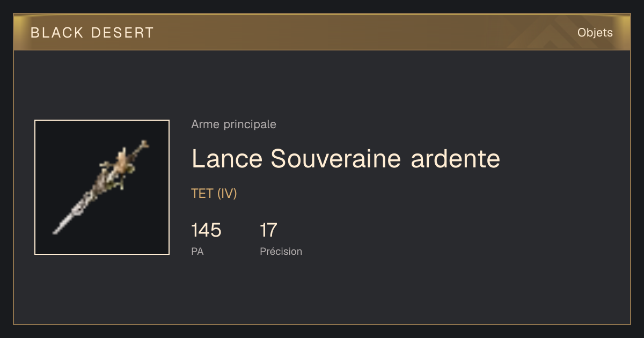The width and height of the screenshot is (644, 338).
Task: Select the 145 PA value
Action: point(206,230)
